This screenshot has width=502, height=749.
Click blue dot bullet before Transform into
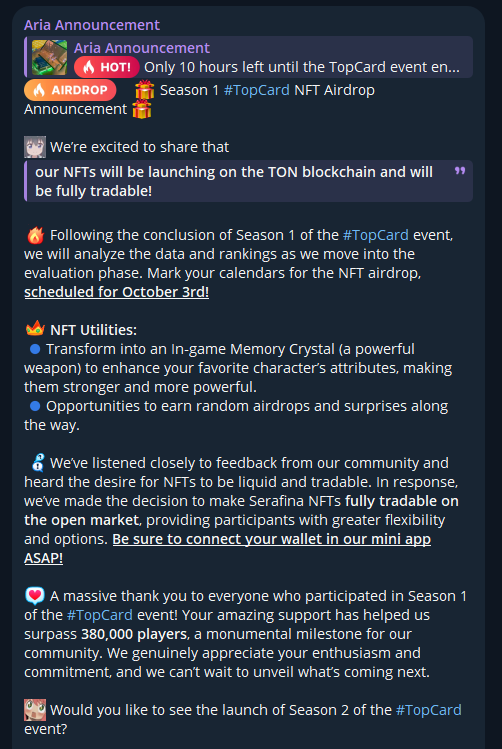pyautogui.click(x=35, y=349)
